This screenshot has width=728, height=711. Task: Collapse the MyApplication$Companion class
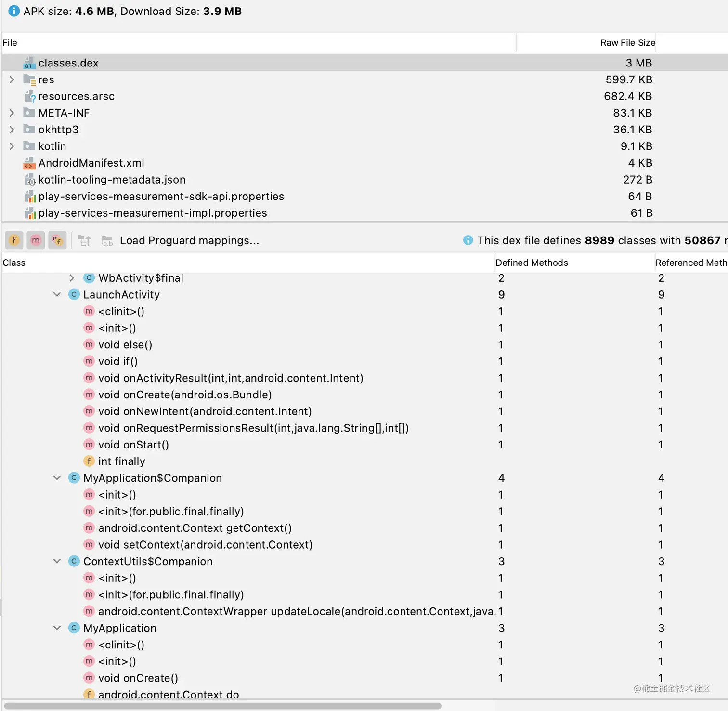coord(57,478)
